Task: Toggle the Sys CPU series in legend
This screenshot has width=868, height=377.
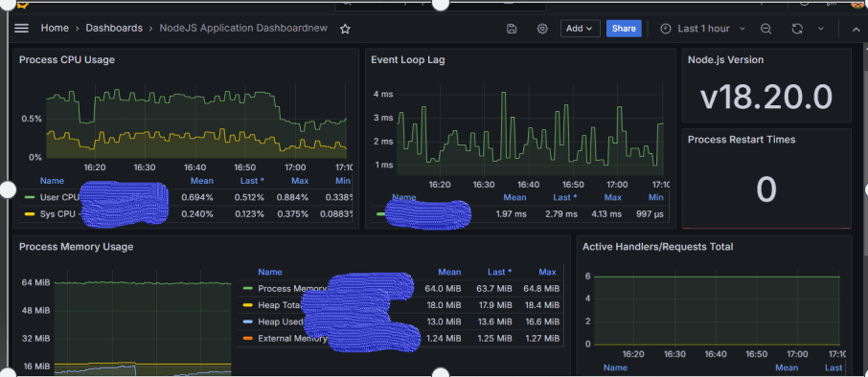Action: (x=59, y=214)
